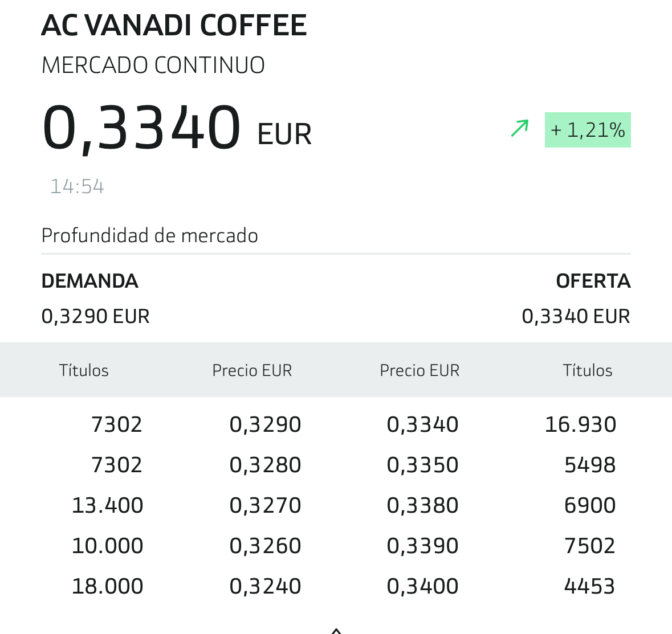The height and width of the screenshot is (634, 672).
Task: Select the OFERTA heading
Action: (593, 281)
